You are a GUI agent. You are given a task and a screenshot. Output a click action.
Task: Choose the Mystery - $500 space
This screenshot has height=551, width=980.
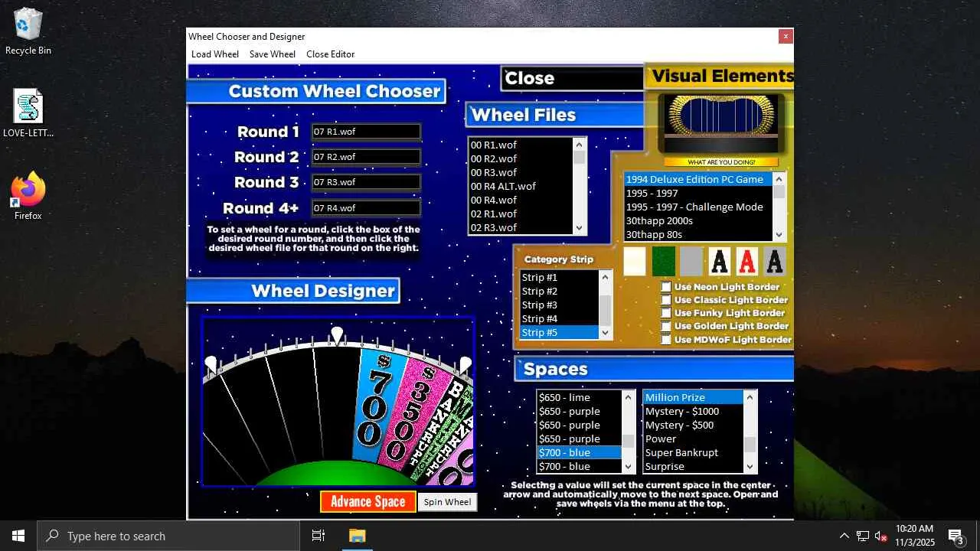[693, 425]
